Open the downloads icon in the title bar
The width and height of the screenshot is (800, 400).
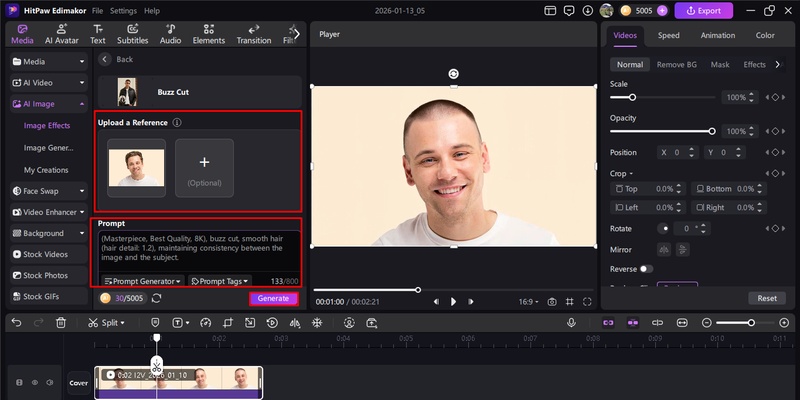point(588,10)
